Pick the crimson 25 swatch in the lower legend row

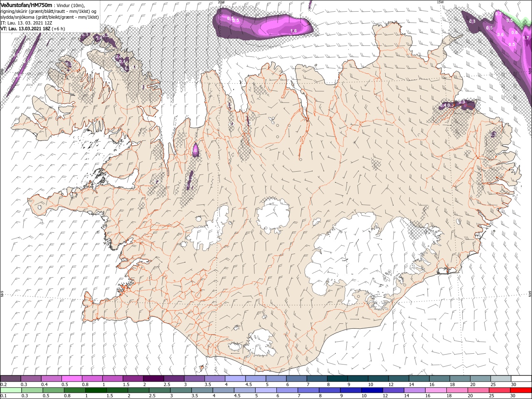(x=499, y=390)
